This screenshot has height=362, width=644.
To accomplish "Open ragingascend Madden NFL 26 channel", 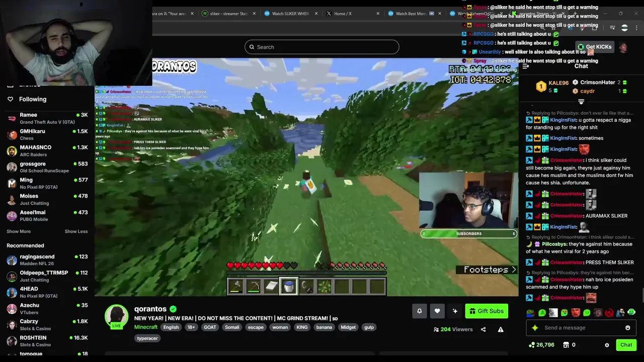I will click(47, 260).
